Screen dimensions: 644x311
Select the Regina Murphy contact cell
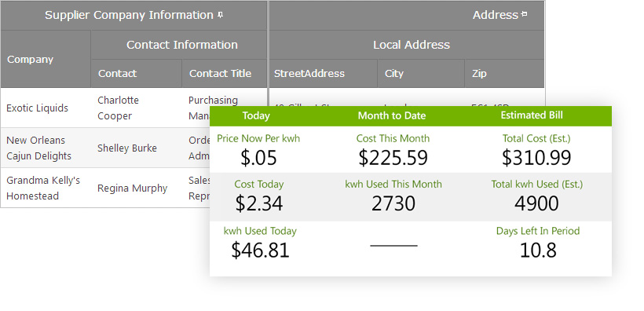[x=136, y=188]
